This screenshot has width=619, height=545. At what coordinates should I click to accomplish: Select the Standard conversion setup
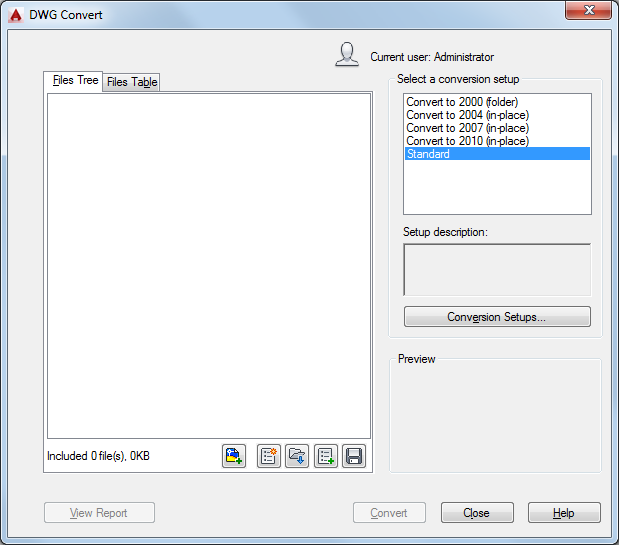[497, 154]
